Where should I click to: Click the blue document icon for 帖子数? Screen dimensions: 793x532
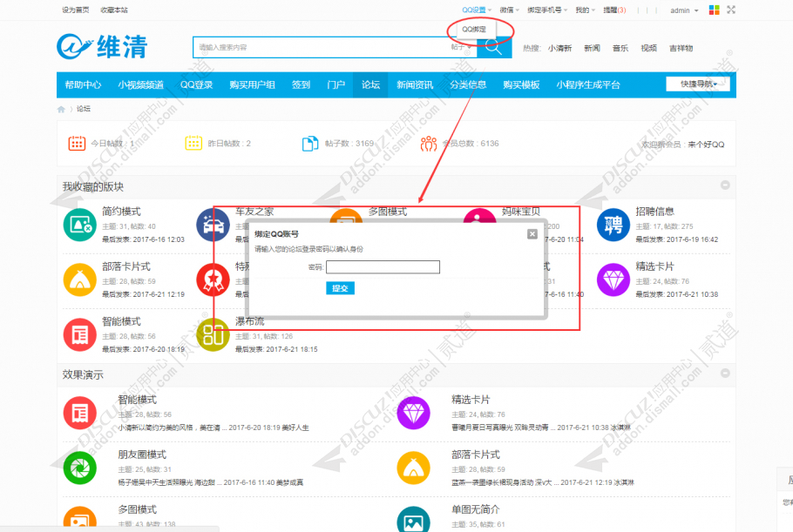point(310,144)
